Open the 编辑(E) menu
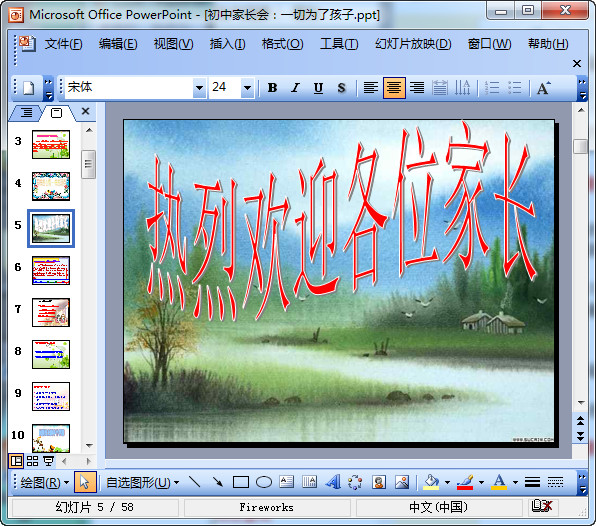Screen dimensions: 596x526 (x=118, y=44)
